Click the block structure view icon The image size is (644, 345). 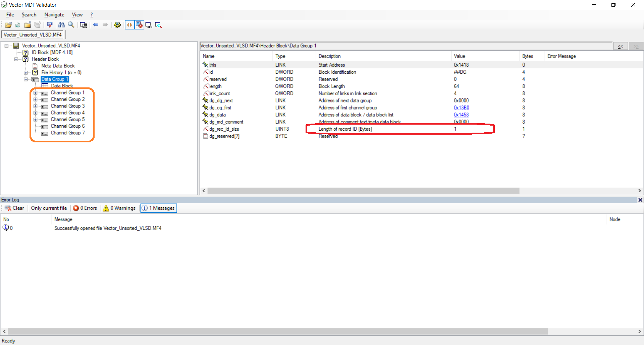tap(83, 25)
